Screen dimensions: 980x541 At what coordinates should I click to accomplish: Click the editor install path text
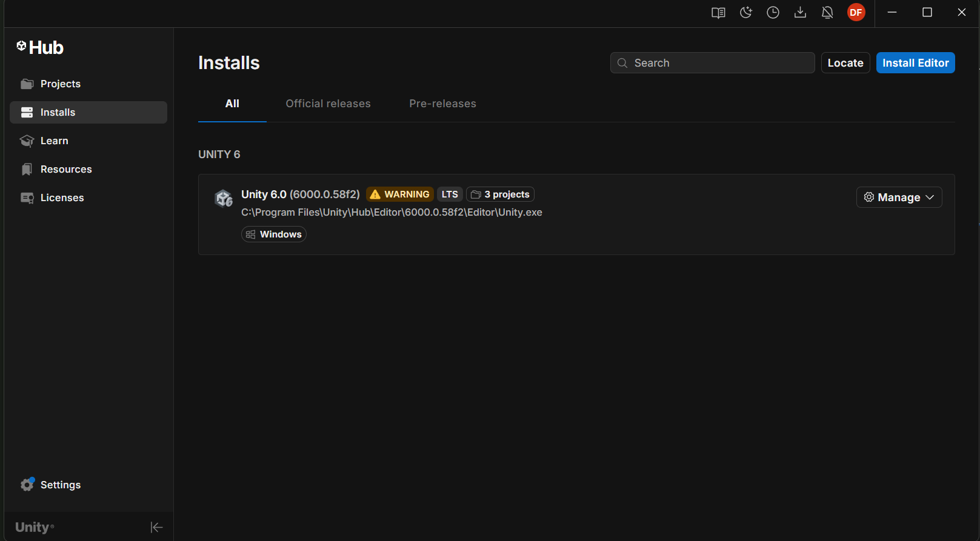tap(392, 213)
